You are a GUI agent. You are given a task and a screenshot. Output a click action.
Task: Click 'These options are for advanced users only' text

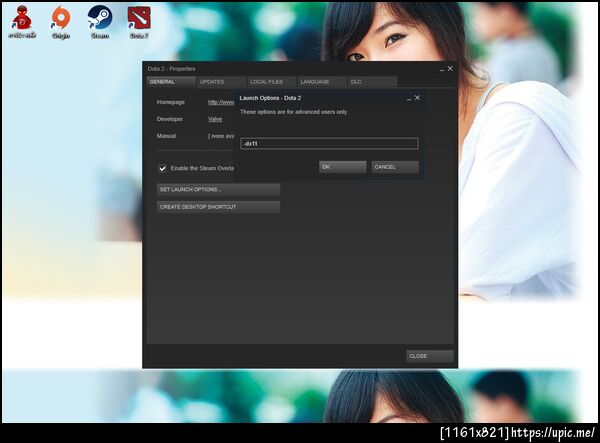pos(294,112)
